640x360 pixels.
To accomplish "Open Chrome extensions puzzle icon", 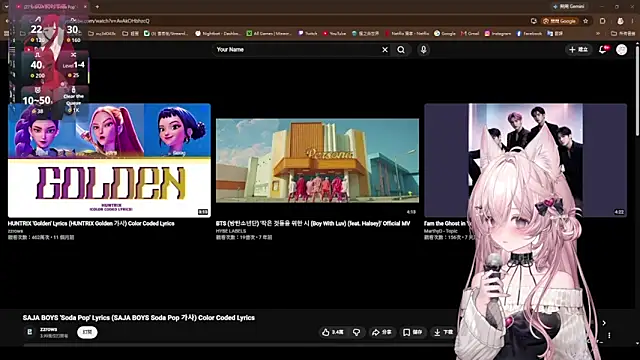I will click(603, 21).
